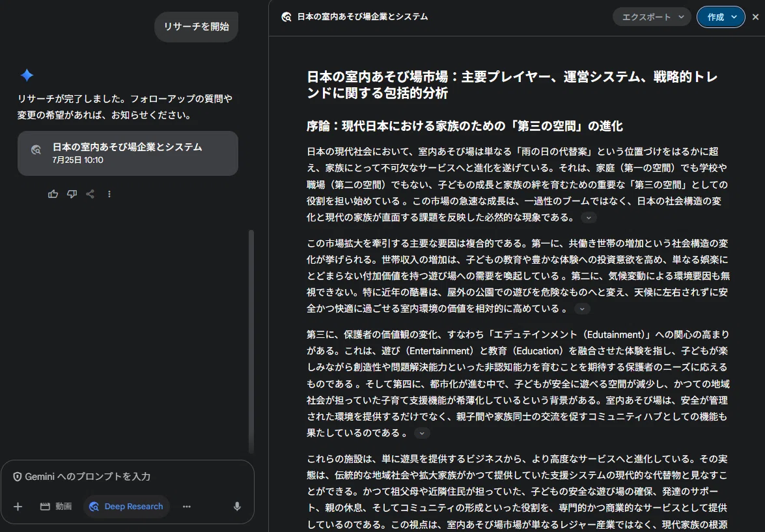Click the share icon under the response
Image resolution: width=765 pixels, height=532 pixels.
tap(90, 194)
